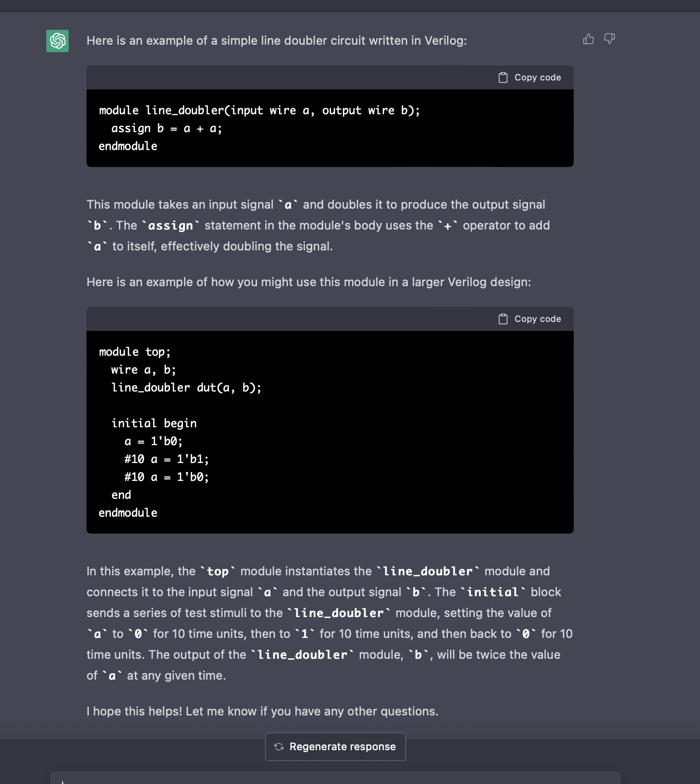The height and width of the screenshot is (784, 700).
Task: Click the 'initial begin' code line
Action: pos(154,424)
